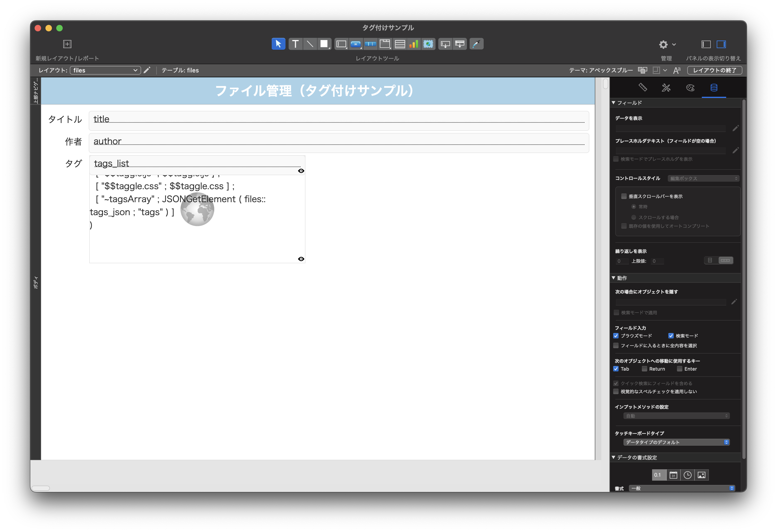Open the レイアウト files dropdown
This screenshot has width=777, height=532.
point(105,70)
